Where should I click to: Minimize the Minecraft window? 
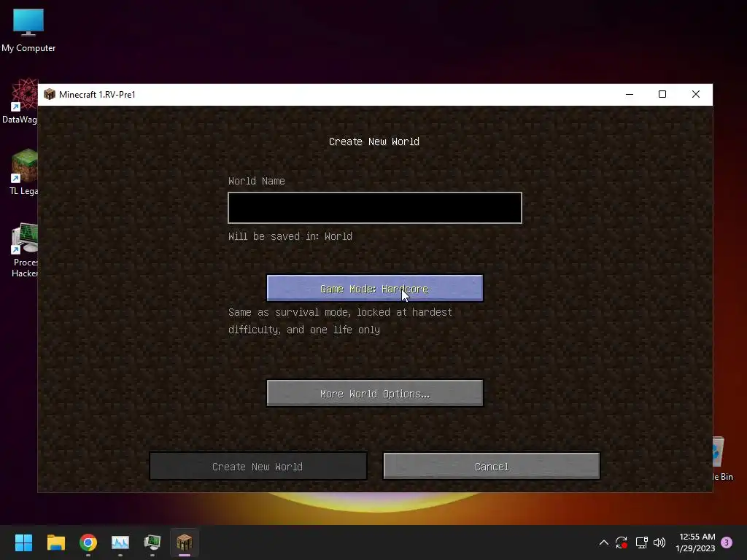pos(630,94)
